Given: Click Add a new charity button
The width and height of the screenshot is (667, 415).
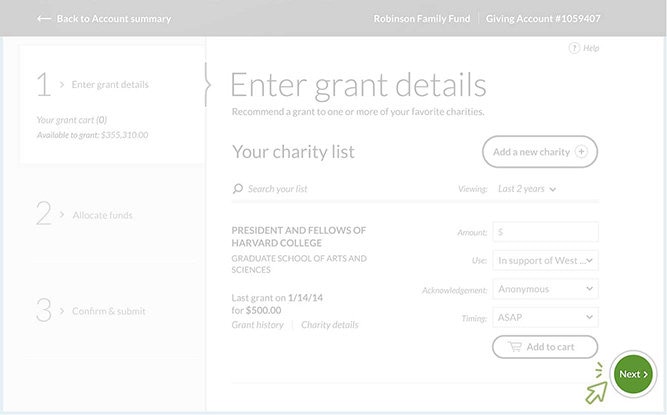Looking at the screenshot, I should 540,152.
